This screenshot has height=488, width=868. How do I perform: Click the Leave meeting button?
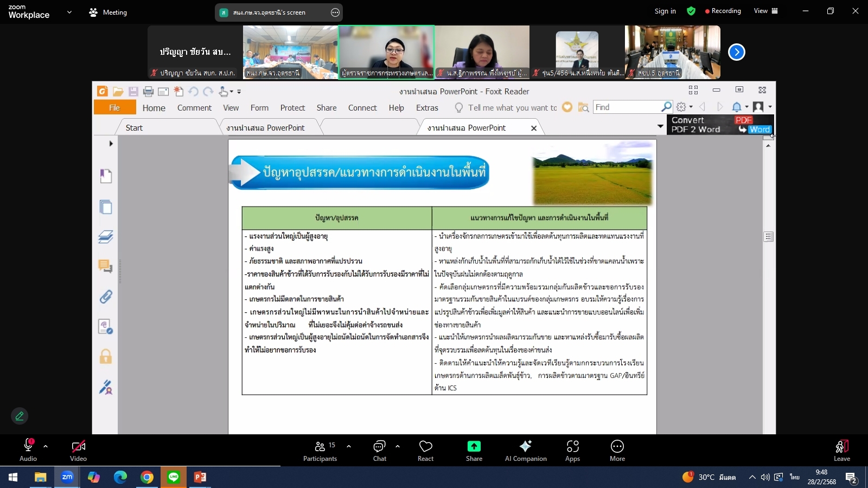pos(842,450)
